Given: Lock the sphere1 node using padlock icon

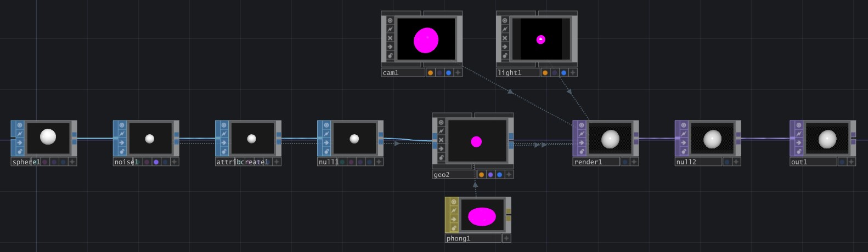Looking at the screenshot, I should click(20, 151).
